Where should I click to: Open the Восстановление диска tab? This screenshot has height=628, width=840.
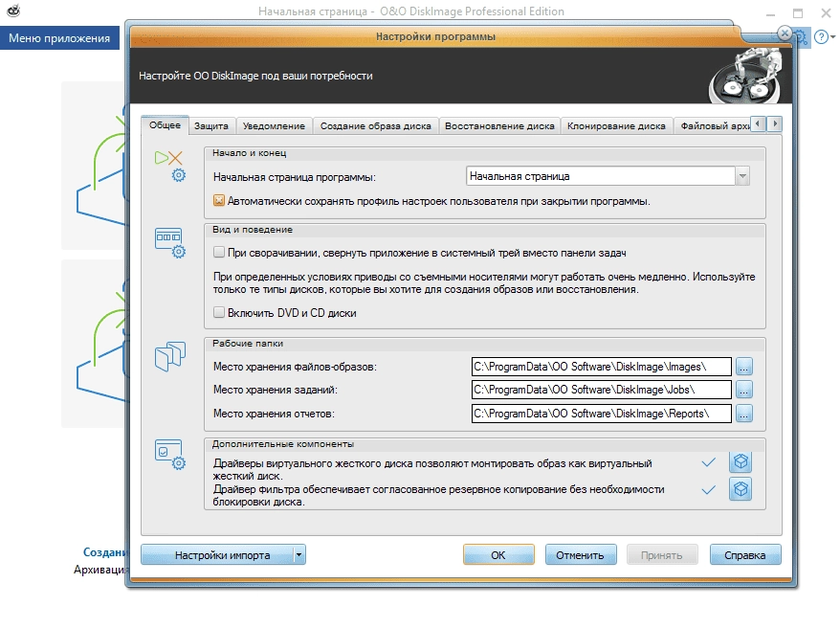(499, 126)
